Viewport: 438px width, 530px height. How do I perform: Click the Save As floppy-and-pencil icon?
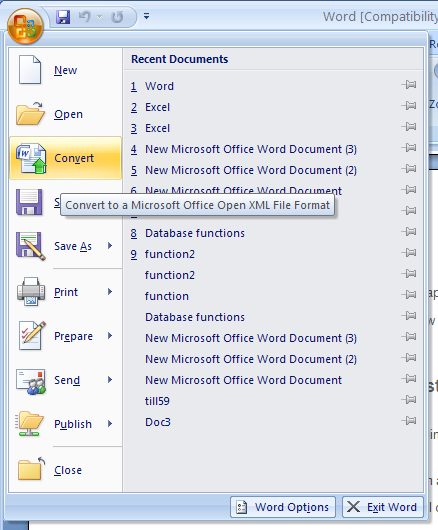[x=30, y=246]
